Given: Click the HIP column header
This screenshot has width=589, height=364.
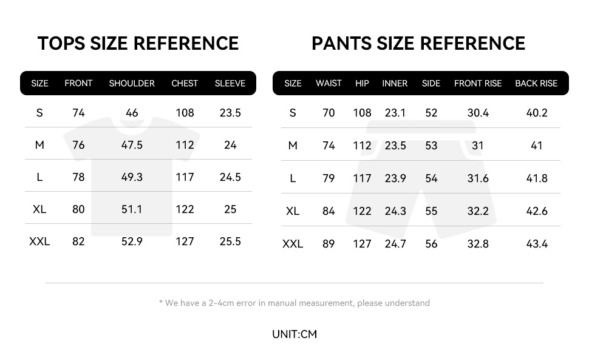Looking at the screenshot, I should (x=362, y=83).
